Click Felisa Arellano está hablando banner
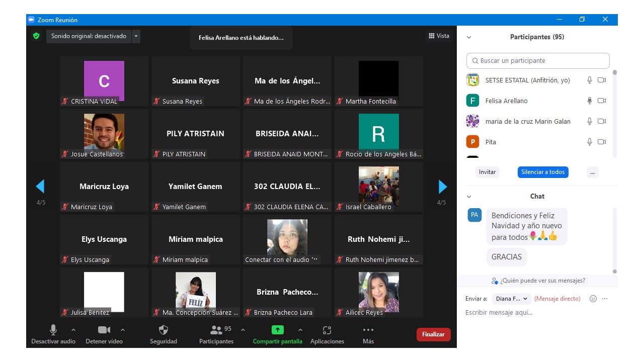The image size is (644, 362). click(241, 38)
